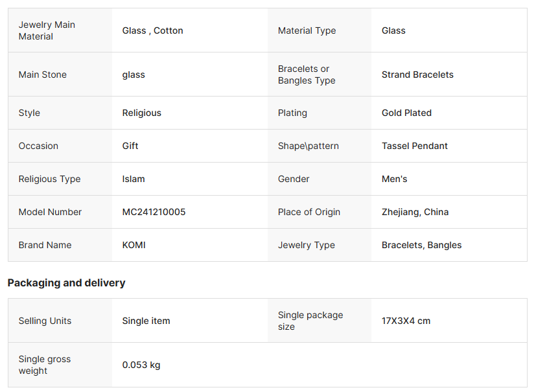Select the 'Gift' occasion value

tap(130, 146)
